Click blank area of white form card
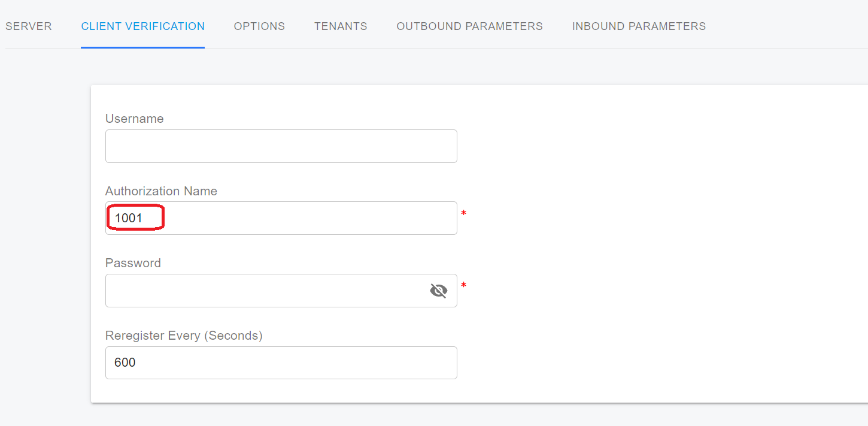Image resolution: width=868 pixels, height=426 pixels. pos(658,252)
